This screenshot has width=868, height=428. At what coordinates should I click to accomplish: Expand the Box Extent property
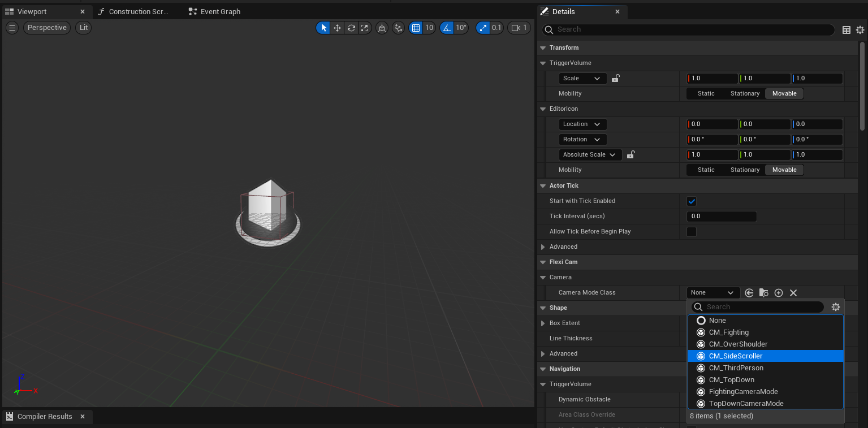pos(543,323)
